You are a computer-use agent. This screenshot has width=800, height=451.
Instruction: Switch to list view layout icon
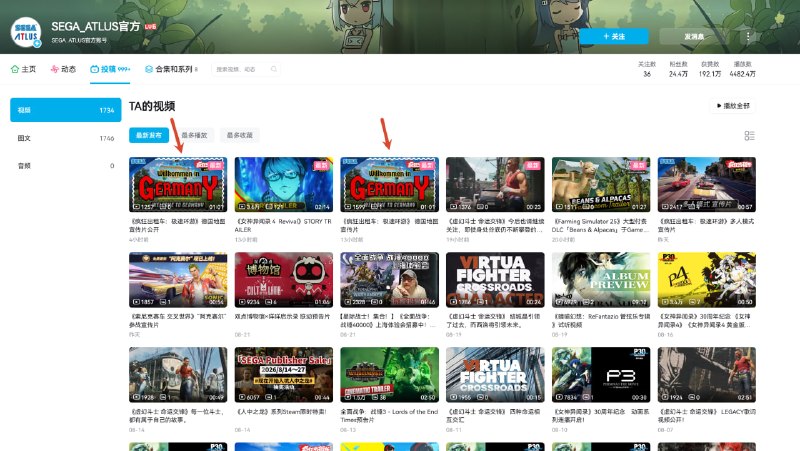click(749, 135)
